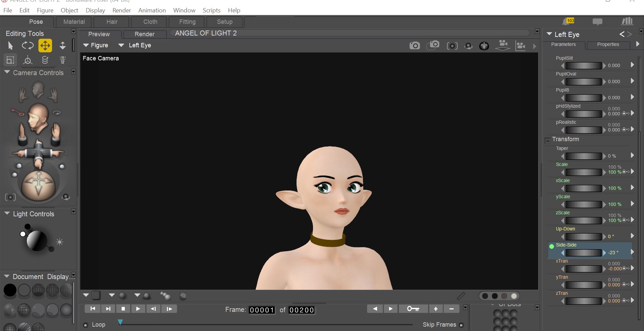This screenshot has height=331, width=644.
Task: Open the notifications bell showing 103
Action: 568,21
